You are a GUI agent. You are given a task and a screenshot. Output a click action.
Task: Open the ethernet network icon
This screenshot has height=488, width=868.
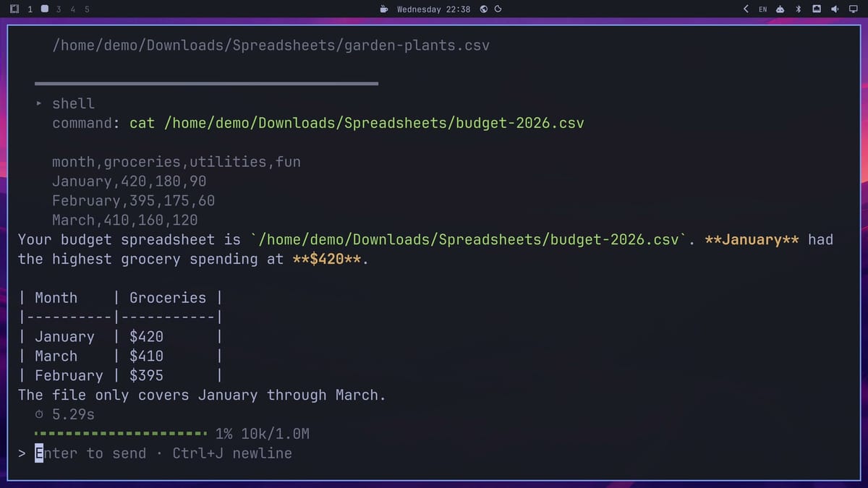[817, 9]
